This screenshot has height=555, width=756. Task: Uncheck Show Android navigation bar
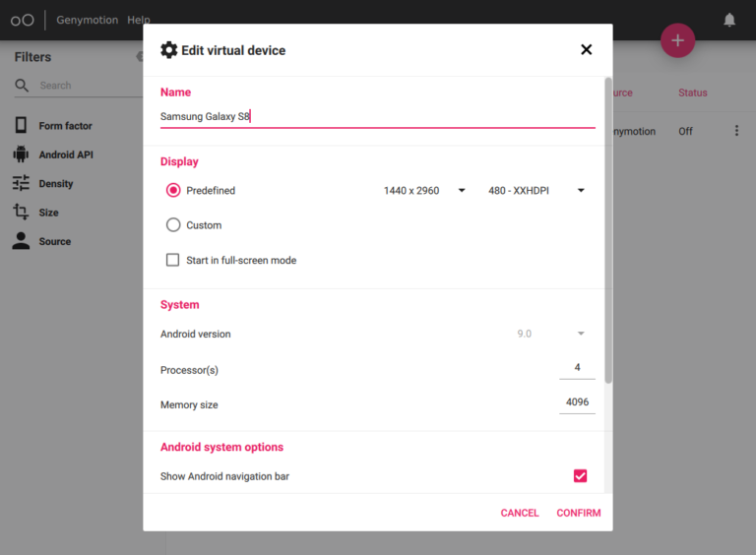pyautogui.click(x=581, y=476)
